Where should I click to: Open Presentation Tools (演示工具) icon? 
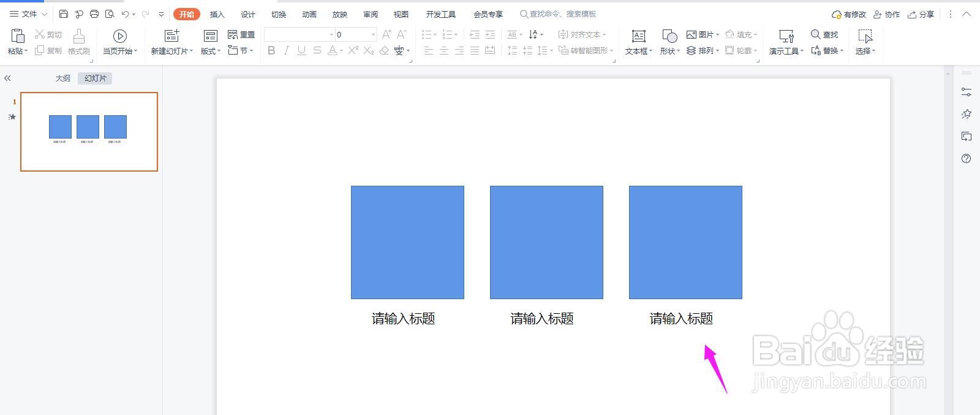[x=786, y=36]
